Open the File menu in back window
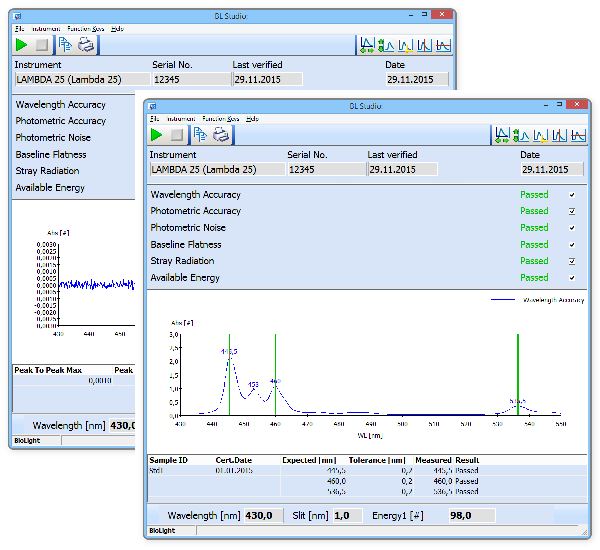 point(20,29)
